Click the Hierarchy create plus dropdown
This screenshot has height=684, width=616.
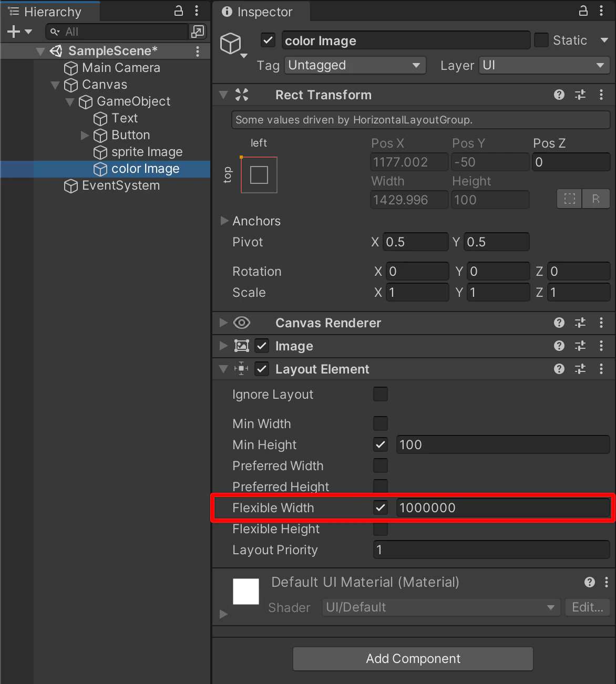(19, 32)
